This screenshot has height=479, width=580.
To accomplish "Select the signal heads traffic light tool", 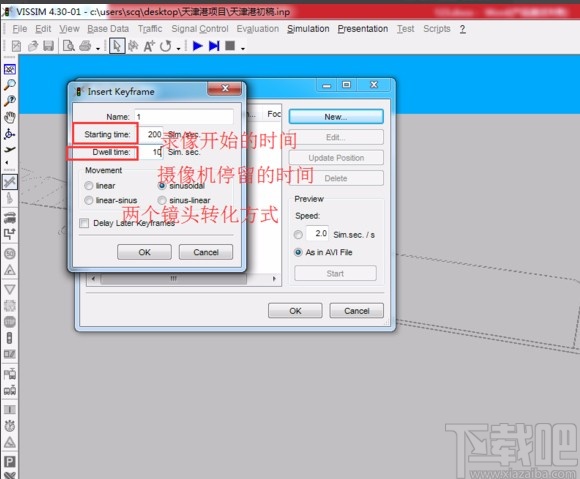I will [x=10, y=338].
